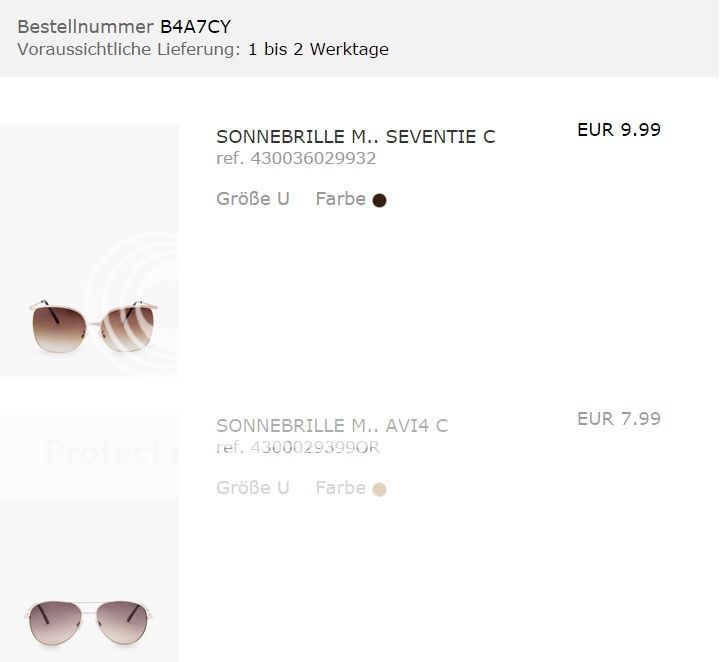
Task: Click the SONNEBRILLE M.. AVI4 C title
Action: 332,426
